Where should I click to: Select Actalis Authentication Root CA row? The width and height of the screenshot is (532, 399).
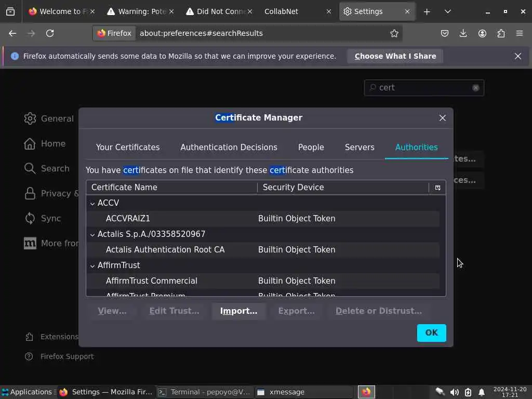[x=263, y=250]
